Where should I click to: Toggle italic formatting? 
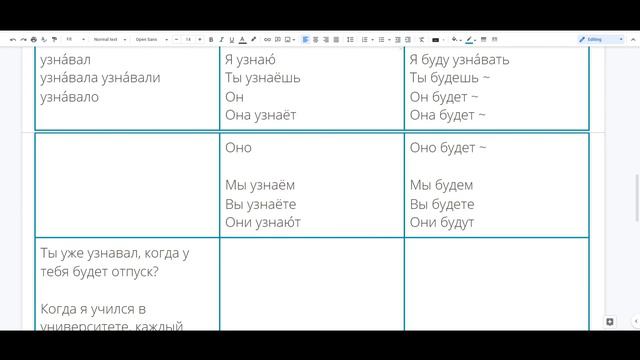(x=221, y=40)
